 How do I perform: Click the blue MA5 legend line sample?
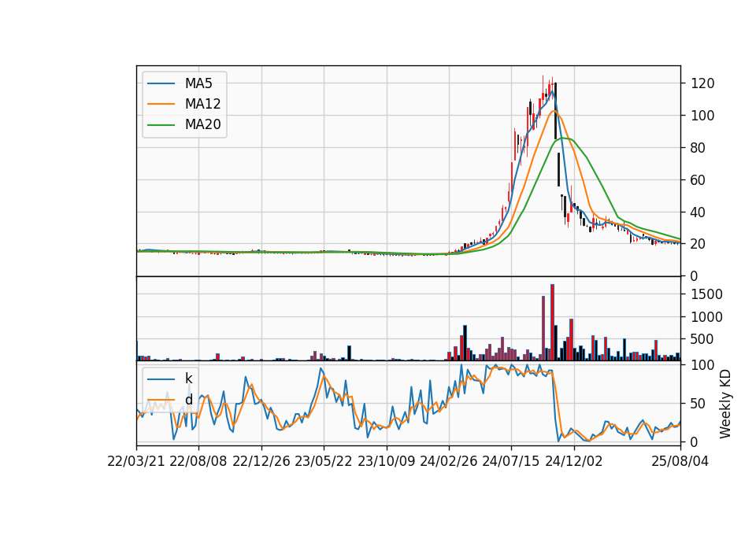click(161, 84)
